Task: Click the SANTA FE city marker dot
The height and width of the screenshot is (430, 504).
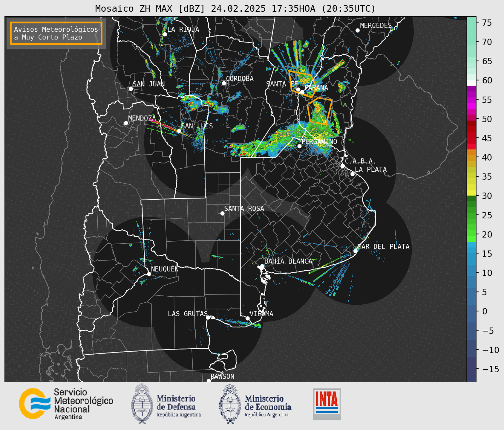Action: point(298,89)
